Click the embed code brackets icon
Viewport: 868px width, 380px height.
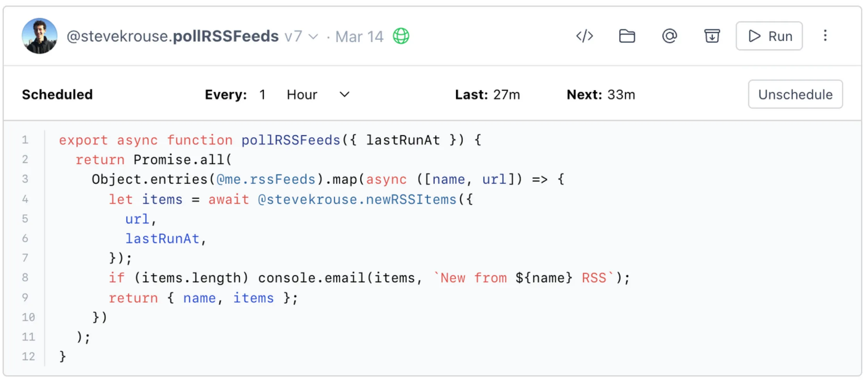(584, 36)
